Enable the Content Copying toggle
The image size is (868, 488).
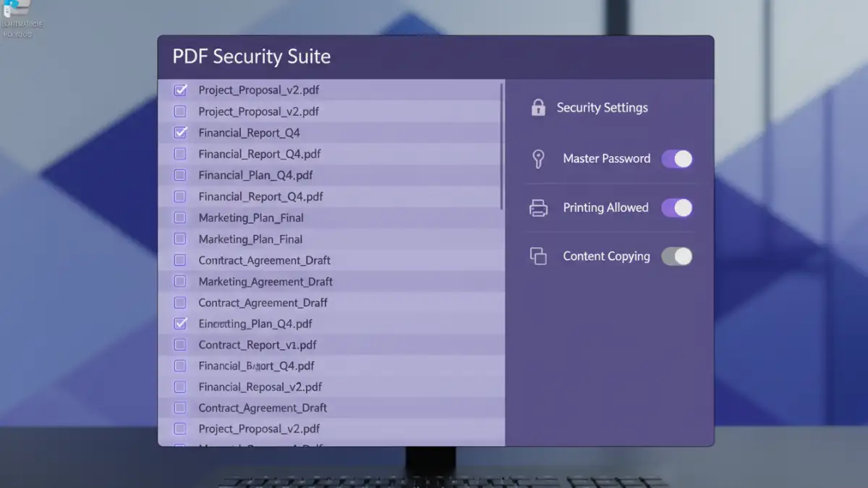(x=677, y=255)
